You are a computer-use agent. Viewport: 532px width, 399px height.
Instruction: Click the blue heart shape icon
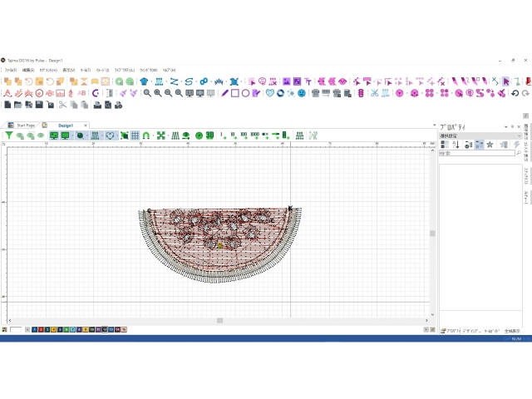(269, 93)
